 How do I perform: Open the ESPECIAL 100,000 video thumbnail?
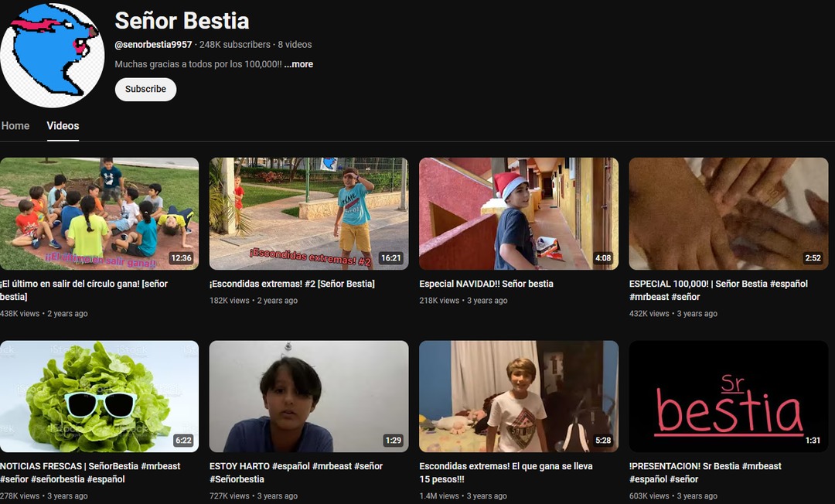click(x=728, y=213)
